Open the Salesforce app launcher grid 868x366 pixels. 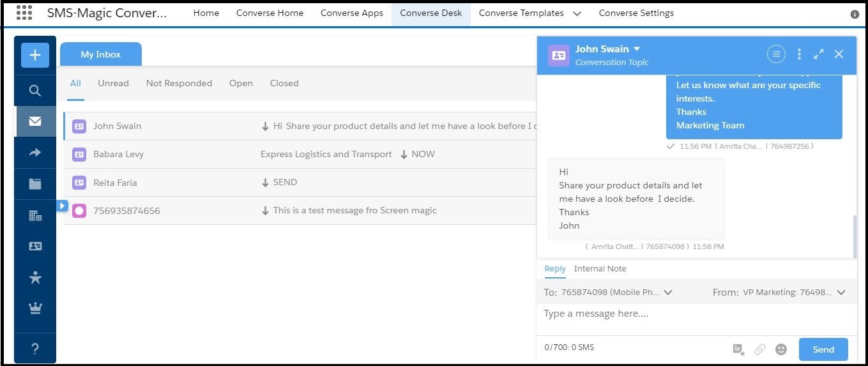click(24, 13)
